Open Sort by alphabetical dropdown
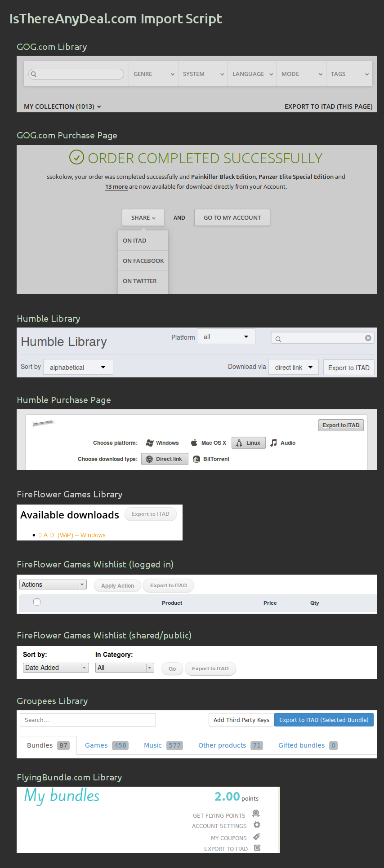 pos(78,367)
